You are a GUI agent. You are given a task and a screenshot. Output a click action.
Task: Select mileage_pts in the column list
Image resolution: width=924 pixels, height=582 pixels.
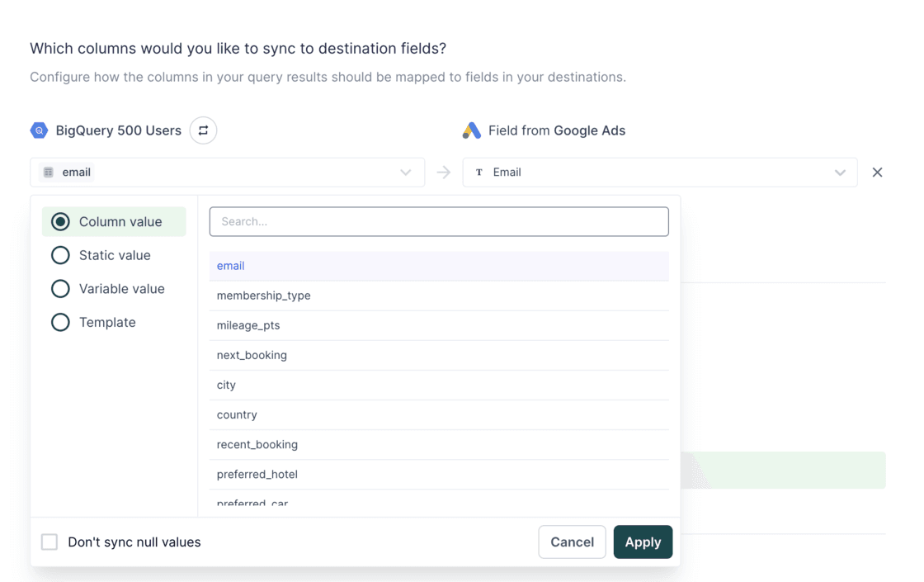pos(247,325)
